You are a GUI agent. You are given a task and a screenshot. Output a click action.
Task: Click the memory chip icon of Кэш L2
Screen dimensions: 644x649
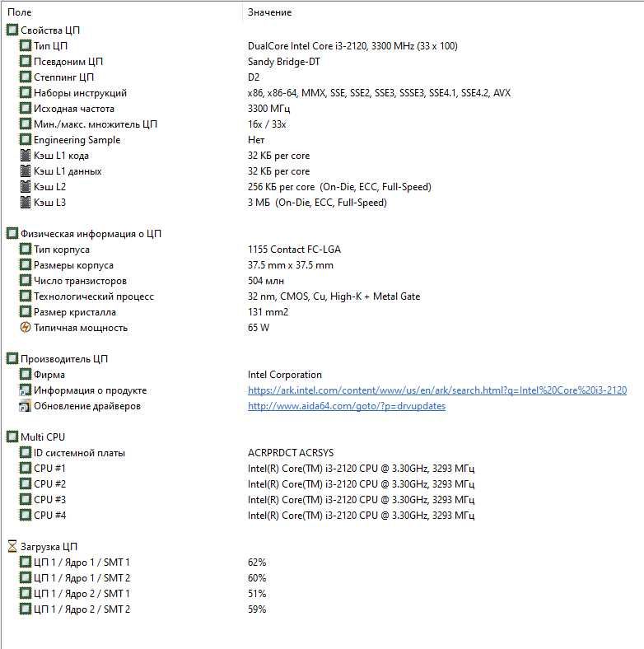tap(26, 187)
